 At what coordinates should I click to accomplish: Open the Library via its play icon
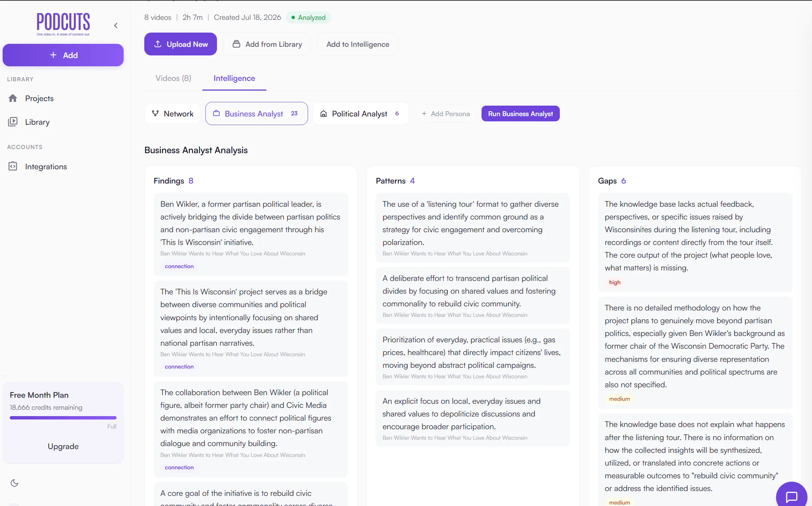point(13,122)
